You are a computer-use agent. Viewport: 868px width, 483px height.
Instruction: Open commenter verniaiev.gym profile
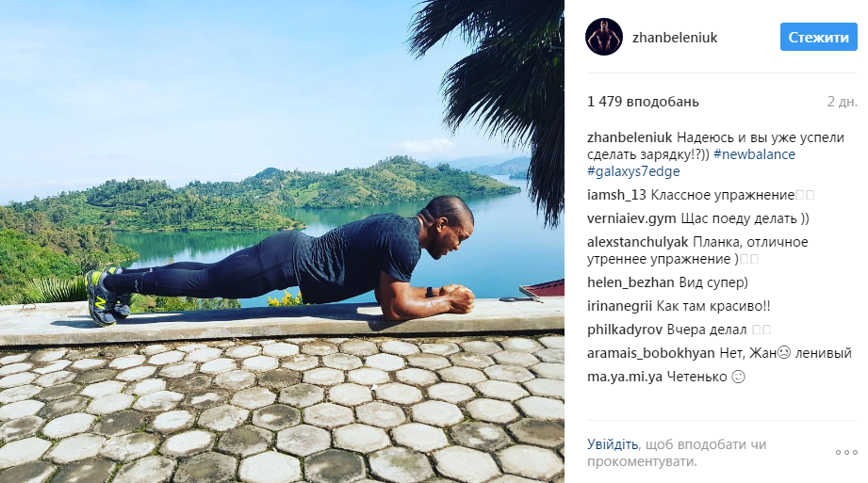(631, 218)
